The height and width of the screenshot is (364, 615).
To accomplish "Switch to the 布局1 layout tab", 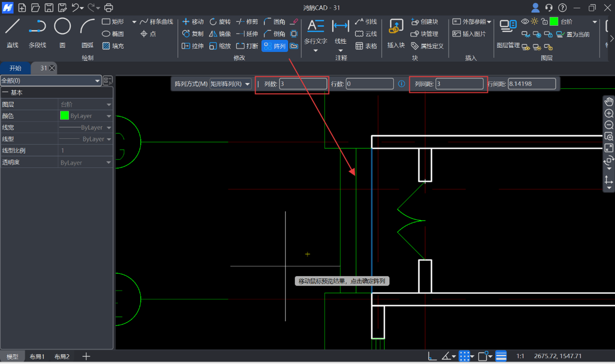I will (37, 357).
